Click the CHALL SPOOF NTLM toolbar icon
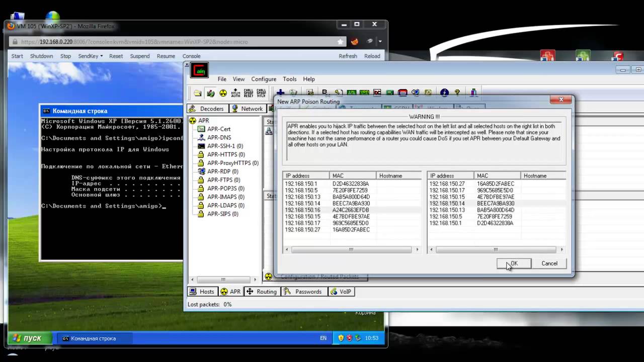The height and width of the screenshot is (362, 644). click(261, 93)
